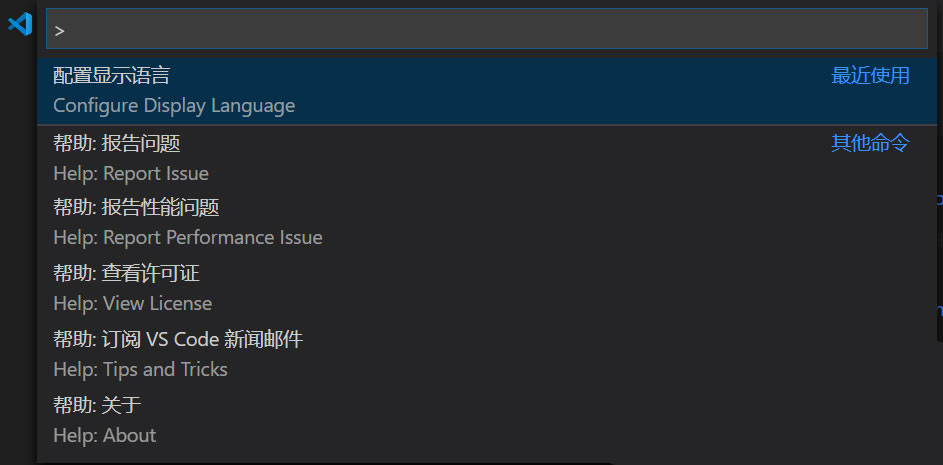
Task: Run the 帮助: 订阅 VS Code 新闻邮件 command
Action: 178,340
